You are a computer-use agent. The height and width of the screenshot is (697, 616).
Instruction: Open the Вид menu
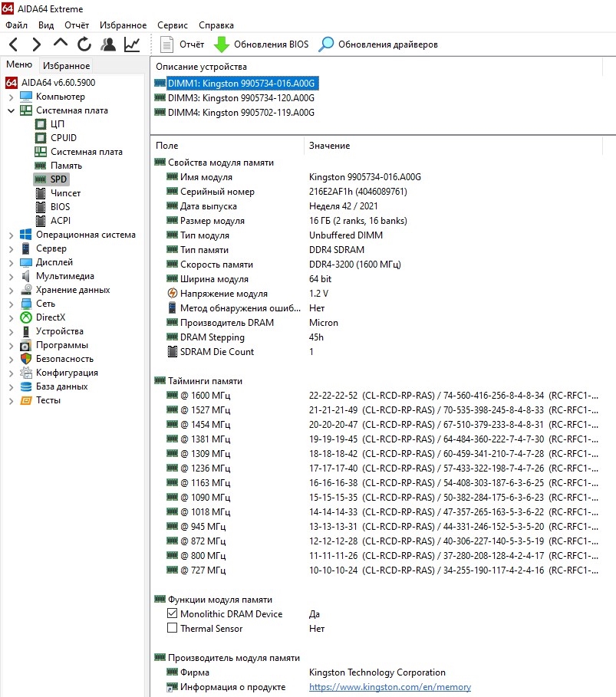[x=46, y=25]
